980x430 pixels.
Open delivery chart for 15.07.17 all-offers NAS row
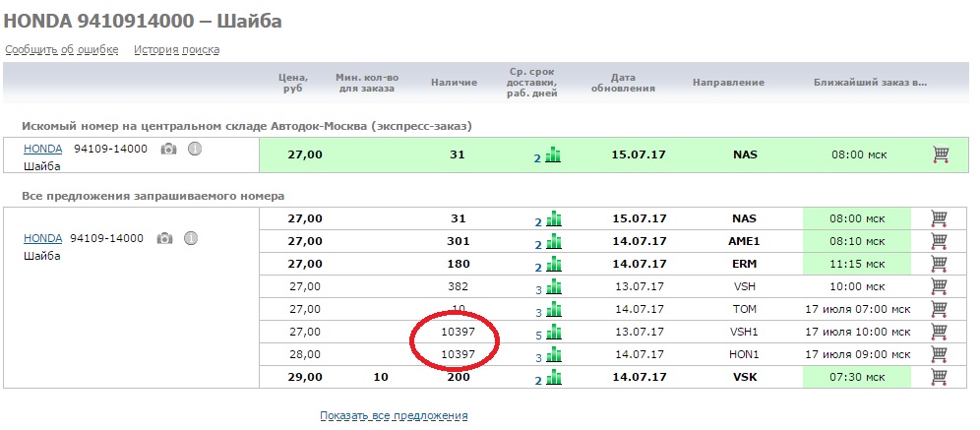click(554, 219)
